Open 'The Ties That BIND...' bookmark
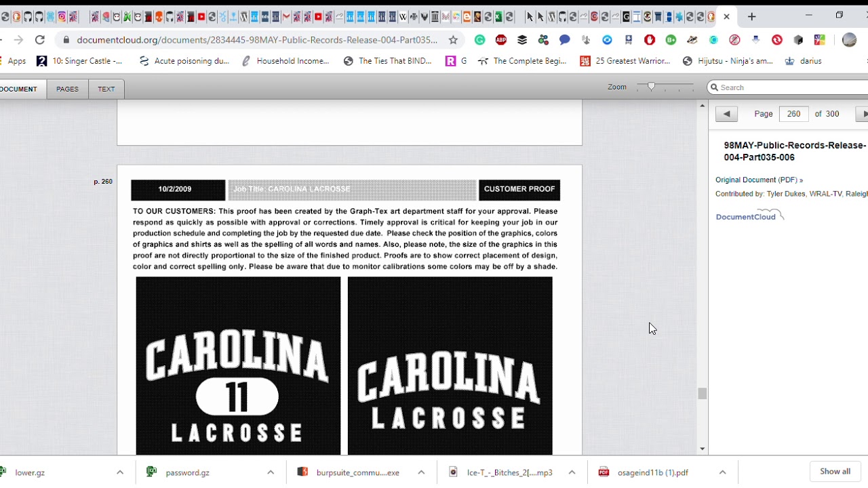868x488 pixels. point(388,61)
